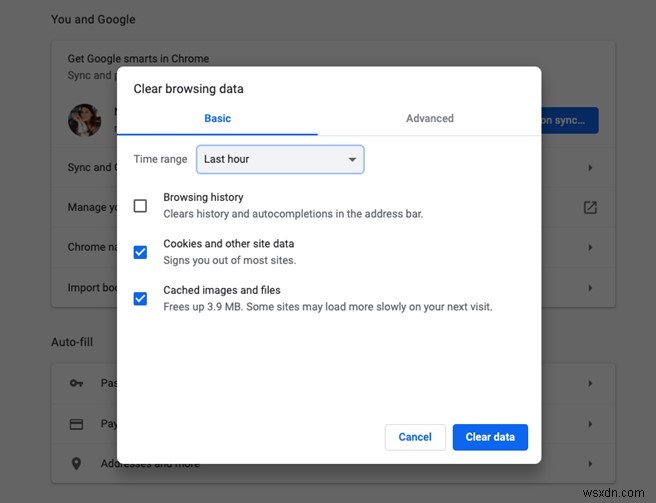Enable the Browsing history checkbox

click(x=140, y=206)
